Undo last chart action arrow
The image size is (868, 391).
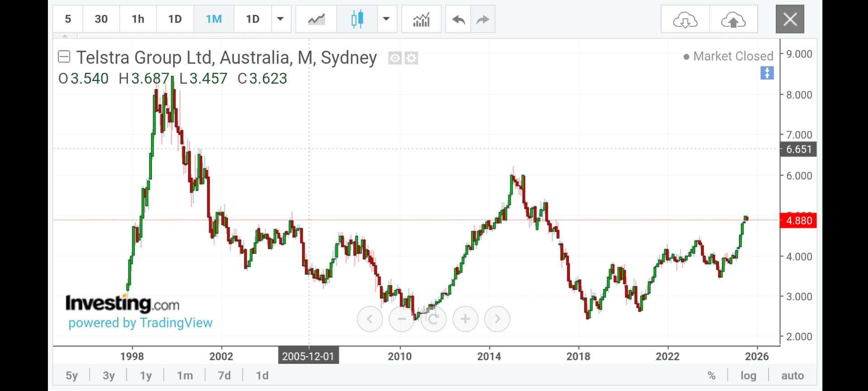[x=458, y=19]
